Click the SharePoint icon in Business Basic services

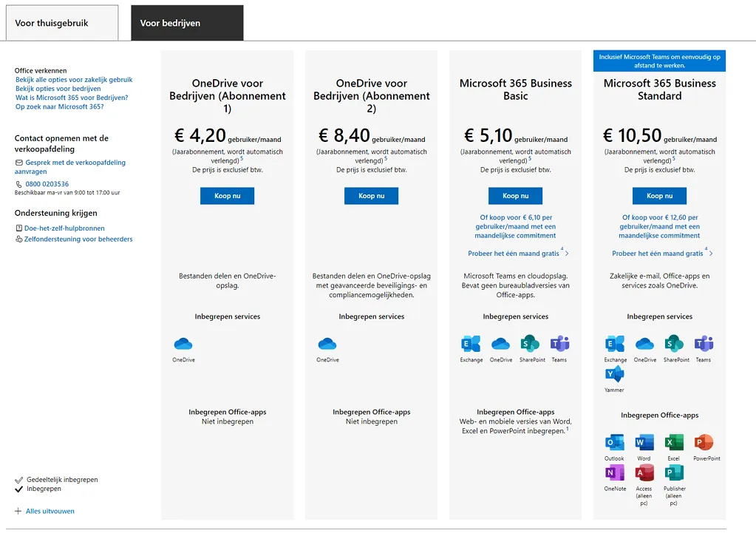click(529, 345)
